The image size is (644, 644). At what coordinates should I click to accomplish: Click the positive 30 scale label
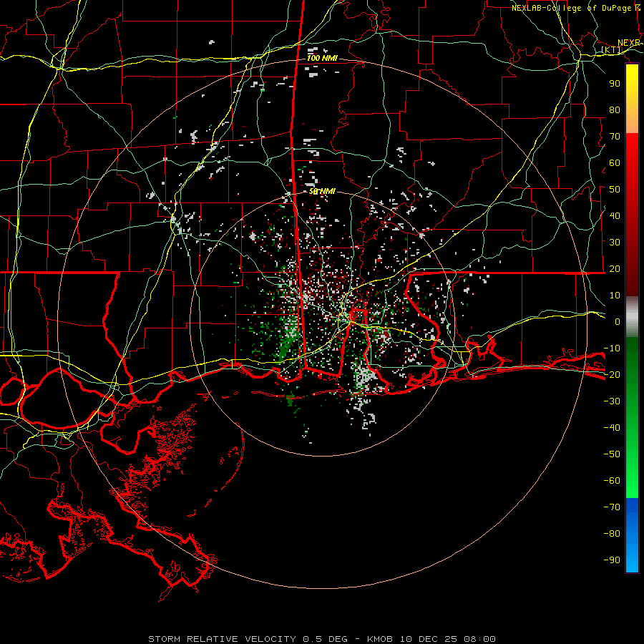coord(615,243)
